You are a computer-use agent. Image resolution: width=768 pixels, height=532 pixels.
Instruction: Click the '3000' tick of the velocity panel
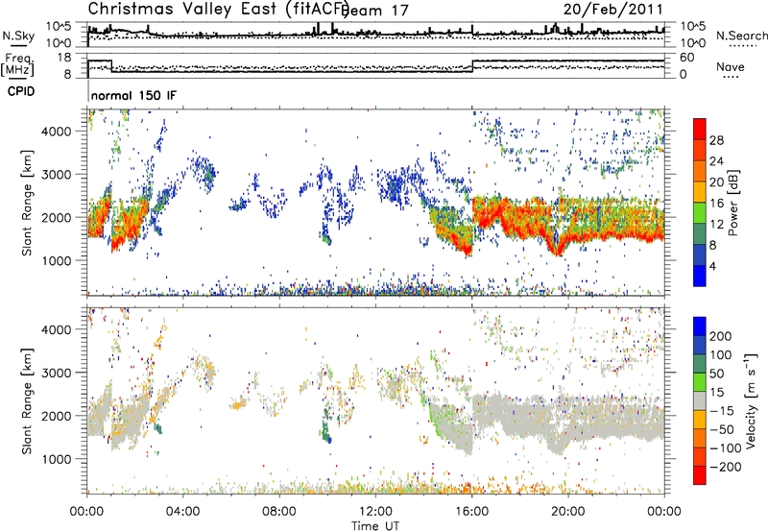coord(57,373)
